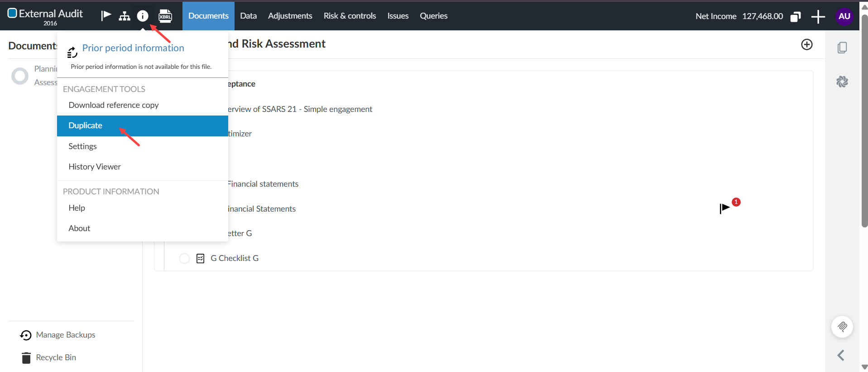Open the documents copy icon in right panel
868x372 pixels.
tap(842, 48)
